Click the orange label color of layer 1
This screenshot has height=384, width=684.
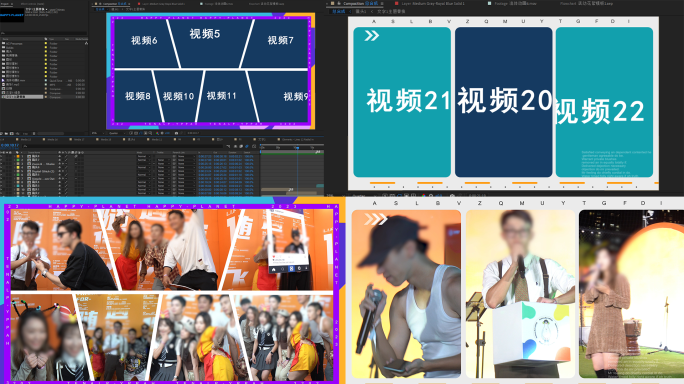pyautogui.click(x=18, y=156)
